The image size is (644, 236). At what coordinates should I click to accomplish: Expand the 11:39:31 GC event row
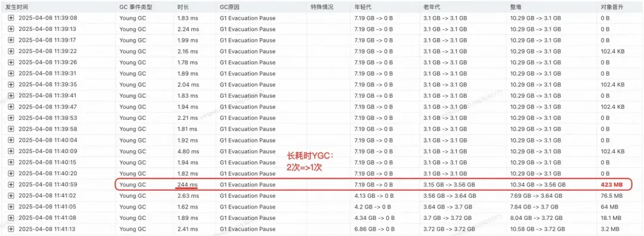11,73
